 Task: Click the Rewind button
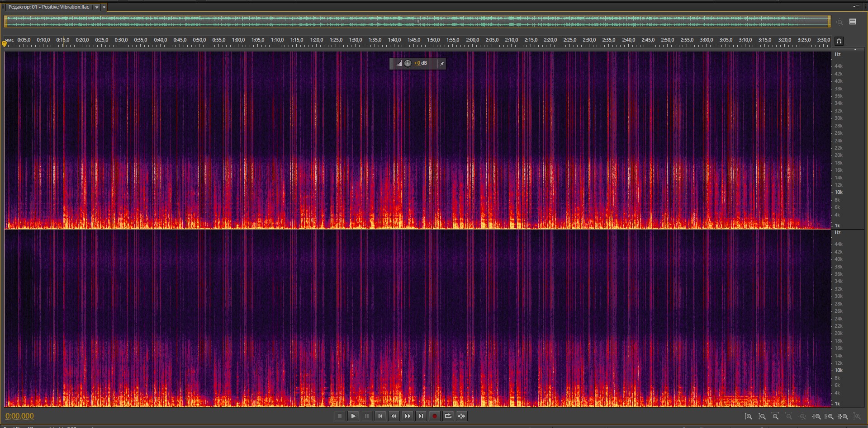(x=394, y=416)
